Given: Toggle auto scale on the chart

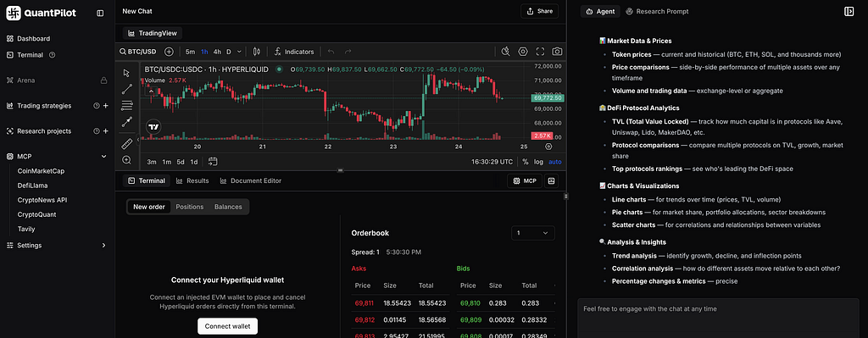Looking at the screenshot, I should [554, 162].
